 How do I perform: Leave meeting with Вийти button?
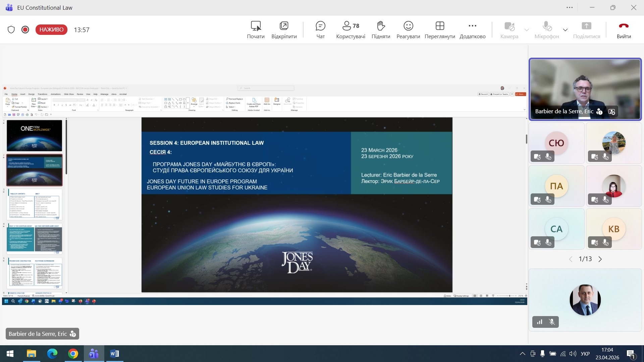point(624,29)
